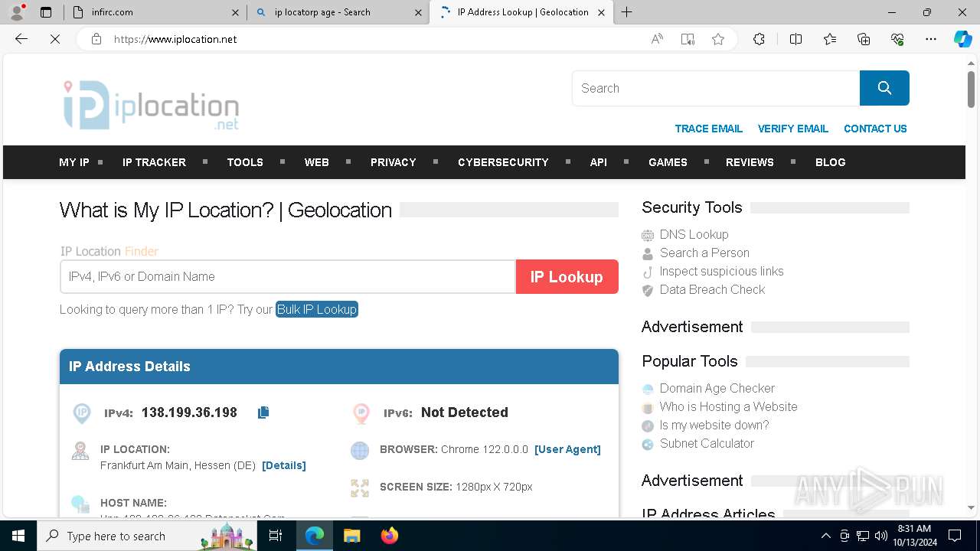Open File Explorer from the taskbar
The width and height of the screenshot is (980, 551).
(x=351, y=536)
